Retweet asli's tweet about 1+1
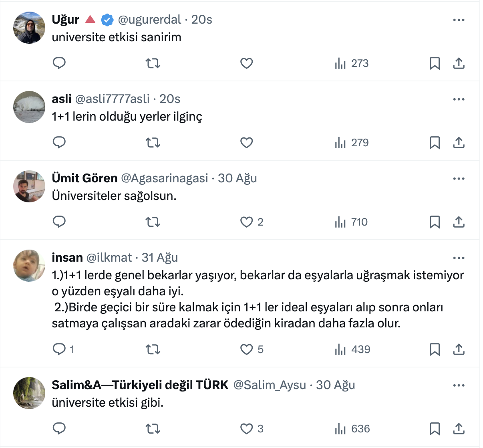Screen dimensions: 483x448 pyautogui.click(x=153, y=143)
